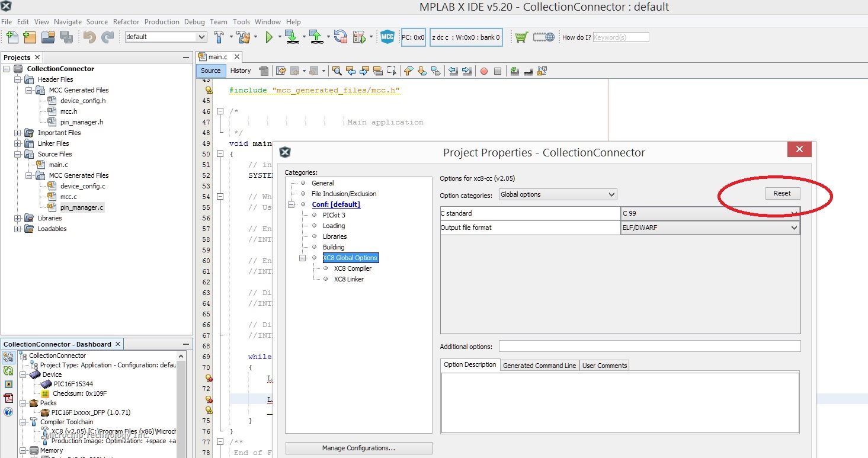Viewport: 868px width, 458px height.
Task: Click the Reset button
Action: [782, 193]
